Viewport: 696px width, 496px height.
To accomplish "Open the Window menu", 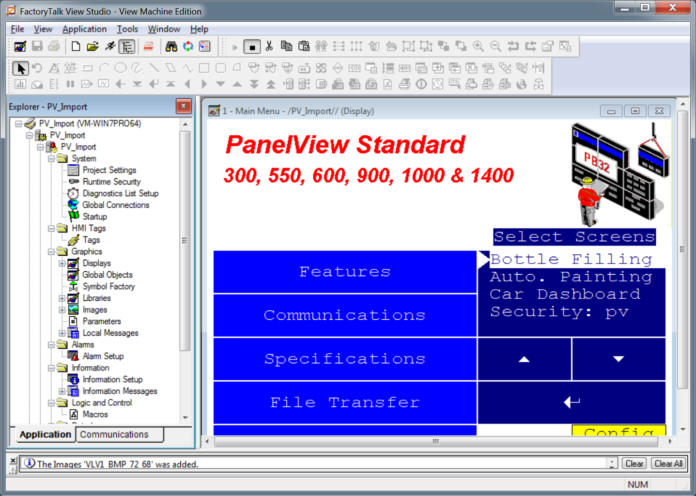I will coord(164,29).
